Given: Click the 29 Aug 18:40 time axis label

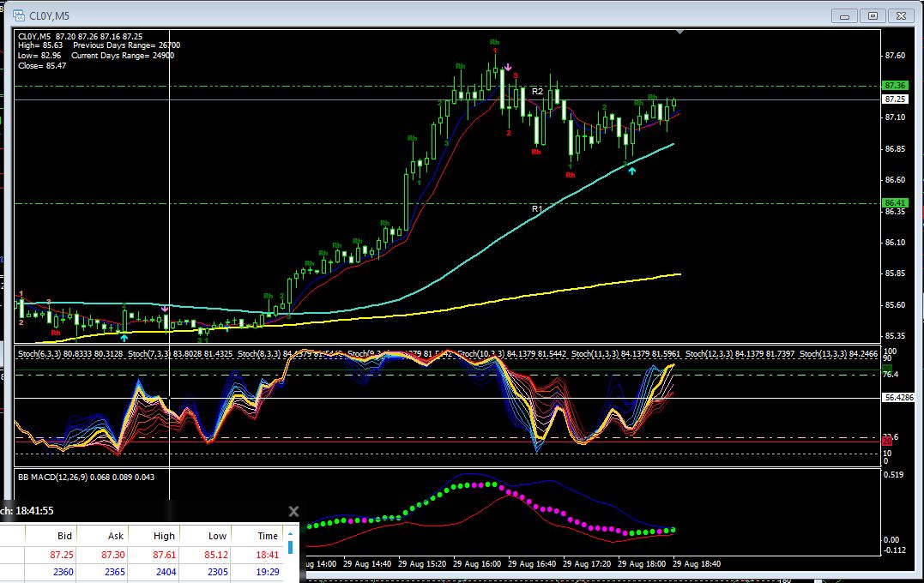Looking at the screenshot, I should click(x=697, y=563).
